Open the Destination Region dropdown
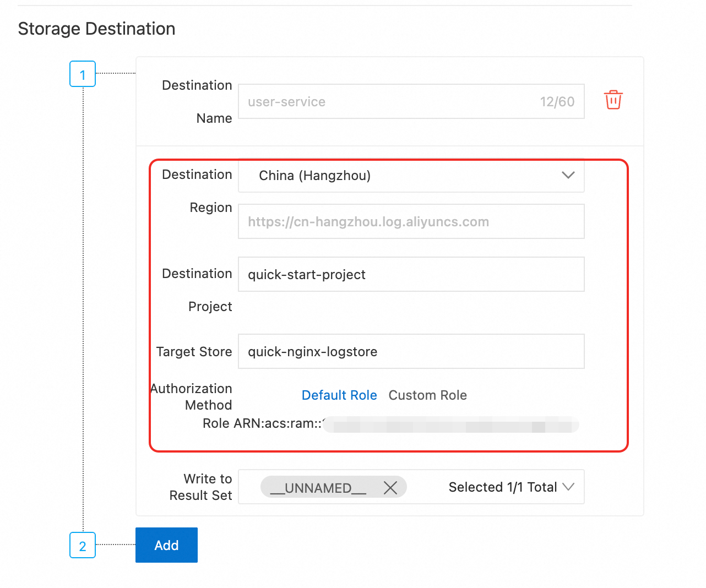The width and height of the screenshot is (706, 588). (x=411, y=176)
